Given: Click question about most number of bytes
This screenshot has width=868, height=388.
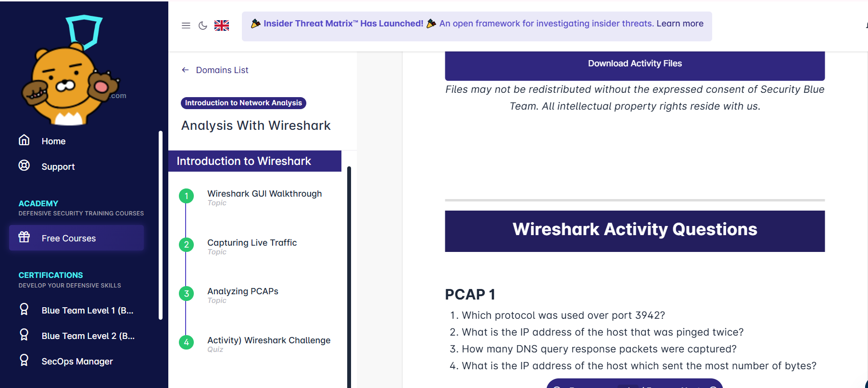Looking at the screenshot, I should [639, 366].
